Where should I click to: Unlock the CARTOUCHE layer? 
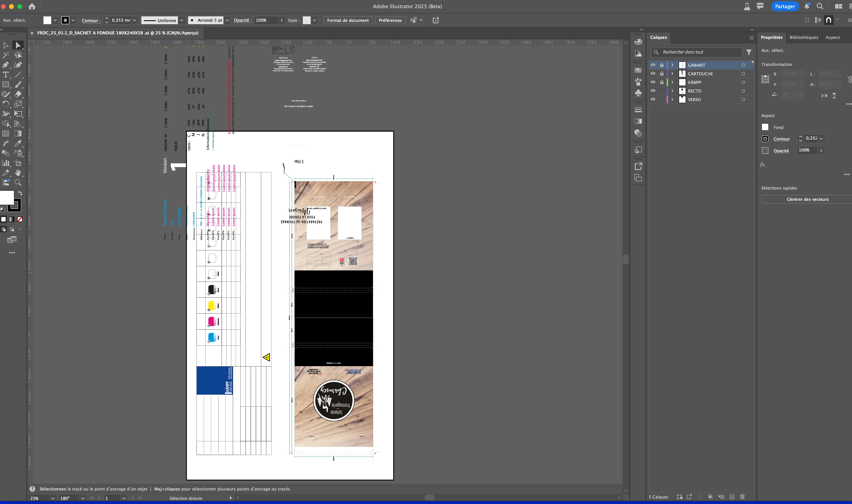(x=662, y=73)
